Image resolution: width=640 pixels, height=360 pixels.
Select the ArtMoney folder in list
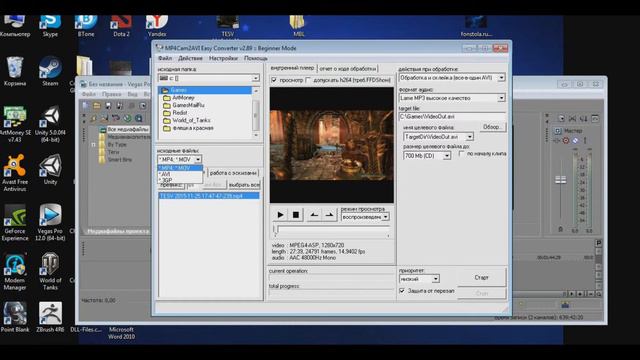pyautogui.click(x=183, y=98)
